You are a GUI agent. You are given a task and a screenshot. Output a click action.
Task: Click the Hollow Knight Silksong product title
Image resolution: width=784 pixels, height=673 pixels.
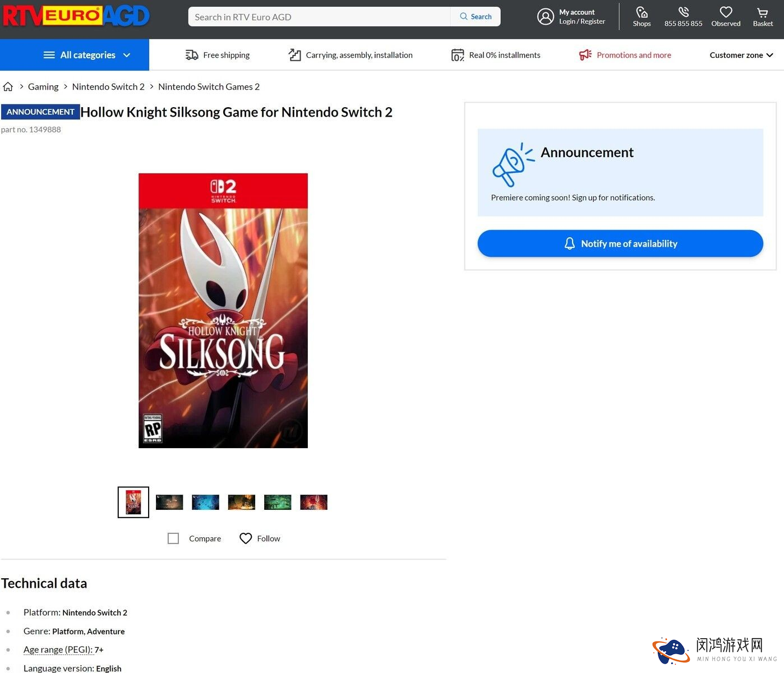236,112
